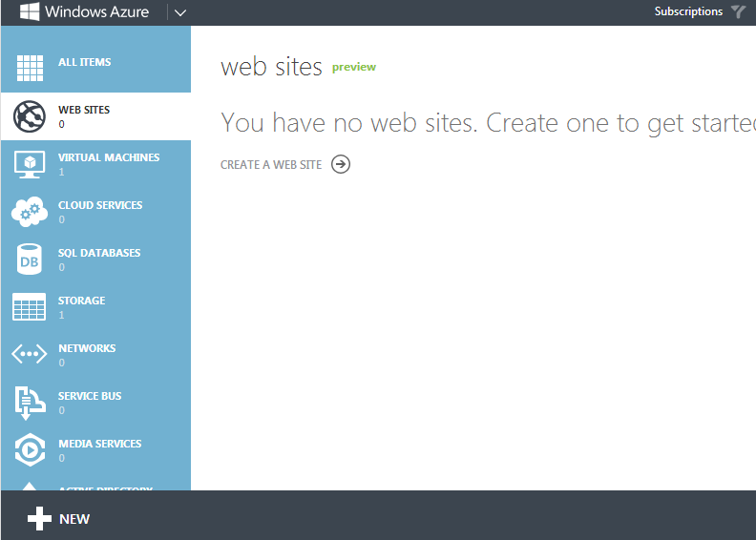
Task: Click the Service Bus icon
Action: [30, 403]
